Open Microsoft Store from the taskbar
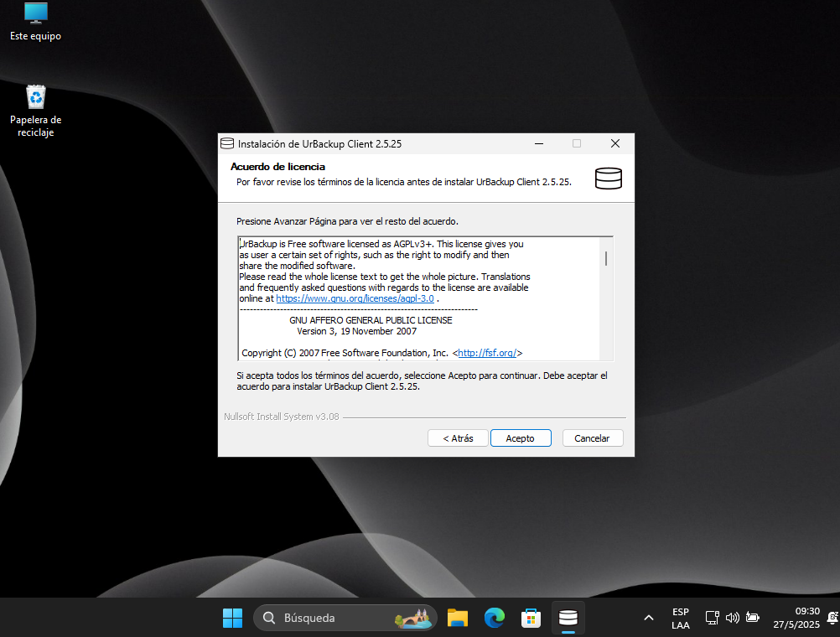The image size is (840, 637). pos(531,618)
